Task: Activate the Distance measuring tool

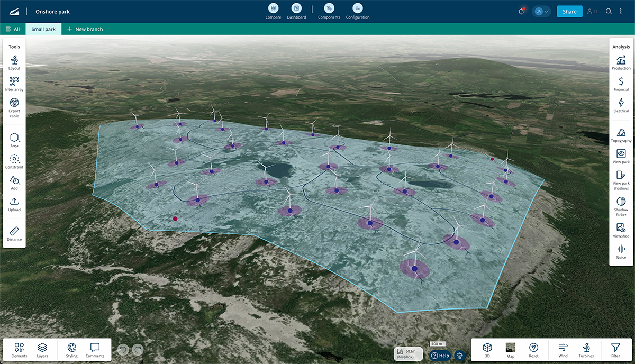Action: [x=14, y=233]
